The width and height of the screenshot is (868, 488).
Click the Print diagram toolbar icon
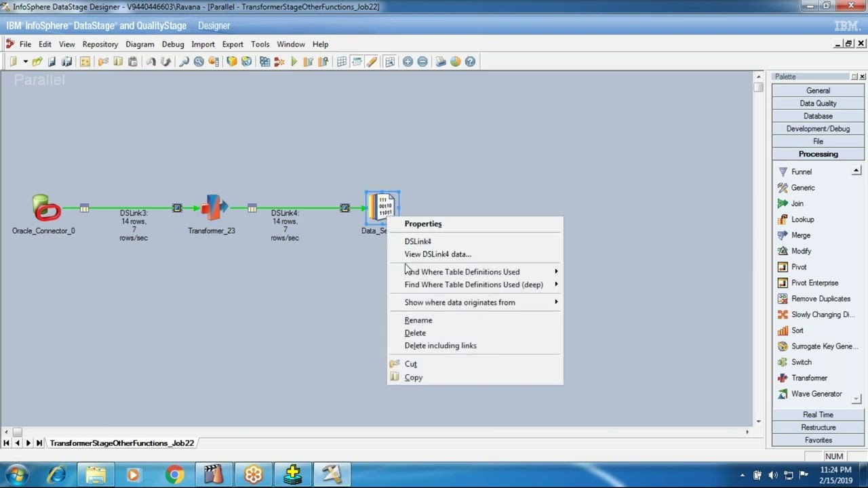pyautogui.click(x=441, y=62)
